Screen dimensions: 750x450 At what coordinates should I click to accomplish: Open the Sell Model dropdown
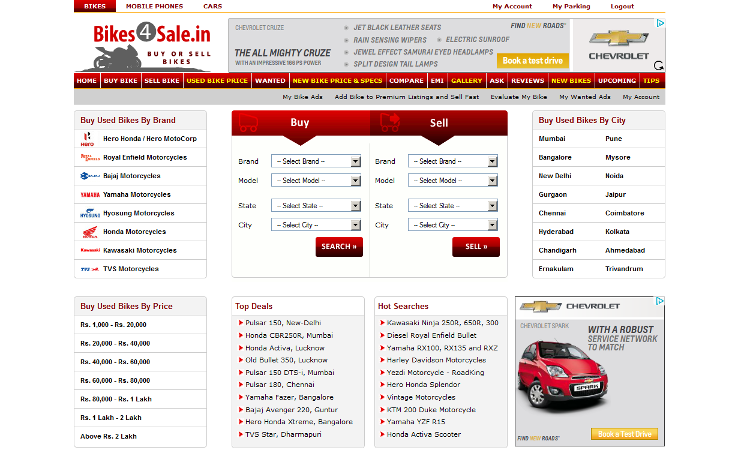coord(453,180)
